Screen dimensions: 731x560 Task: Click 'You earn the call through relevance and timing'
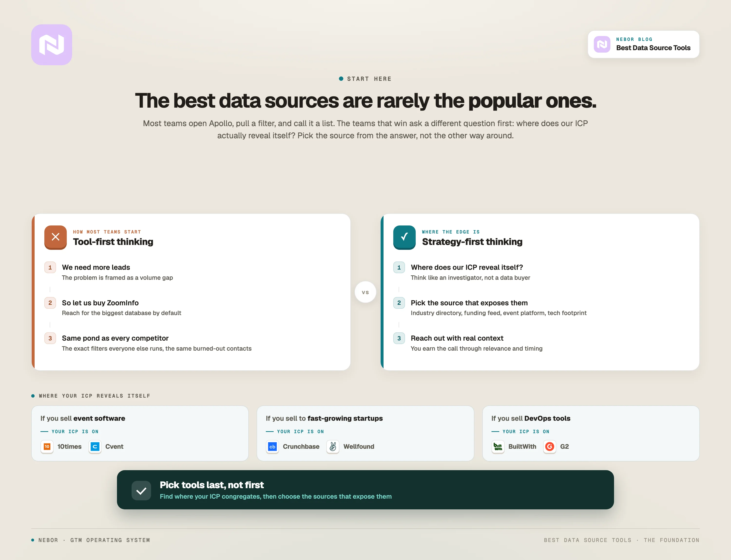click(x=476, y=348)
